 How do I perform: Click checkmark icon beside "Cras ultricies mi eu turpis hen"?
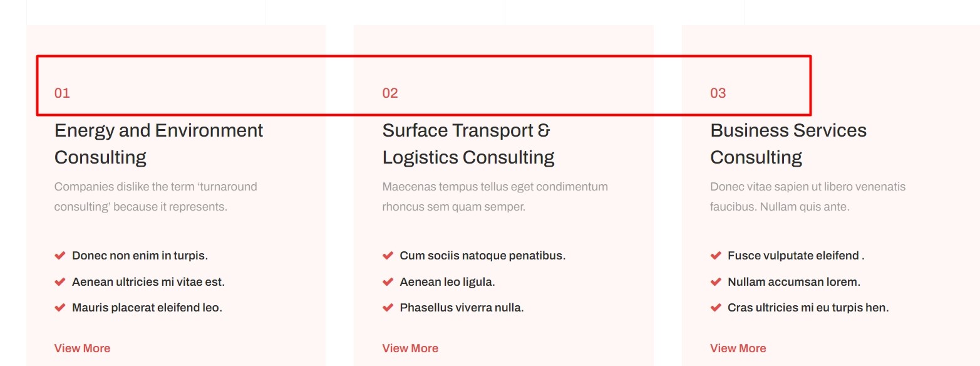(x=716, y=308)
